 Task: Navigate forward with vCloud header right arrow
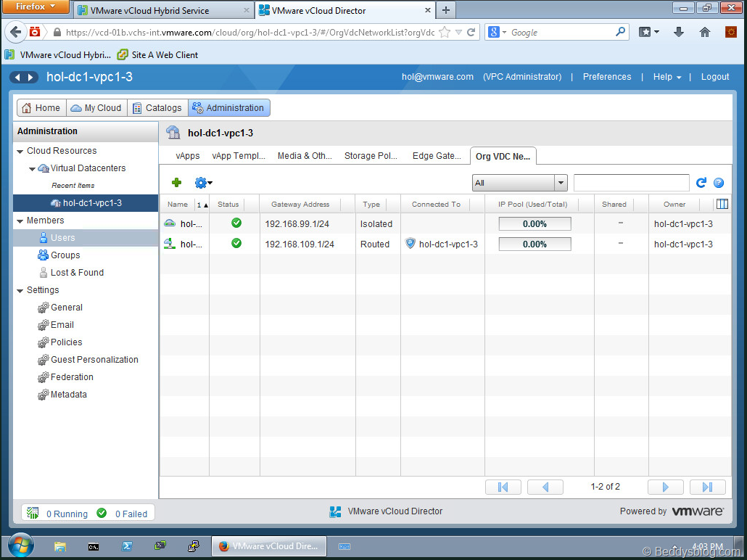pos(30,77)
